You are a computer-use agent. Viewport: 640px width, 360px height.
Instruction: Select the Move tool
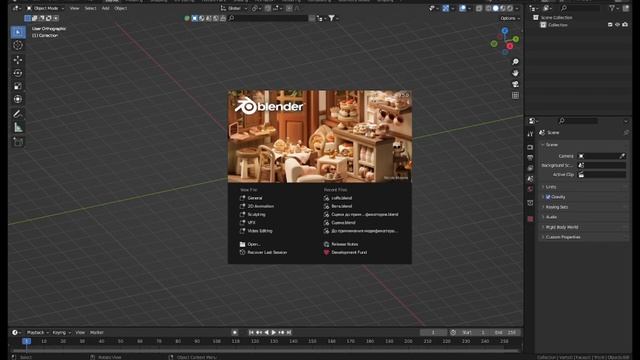(x=18, y=60)
